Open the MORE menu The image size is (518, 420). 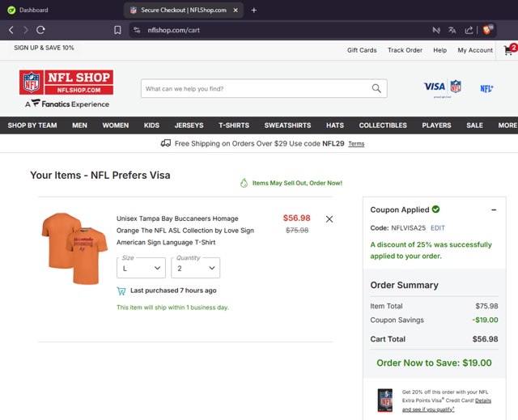tap(507, 125)
